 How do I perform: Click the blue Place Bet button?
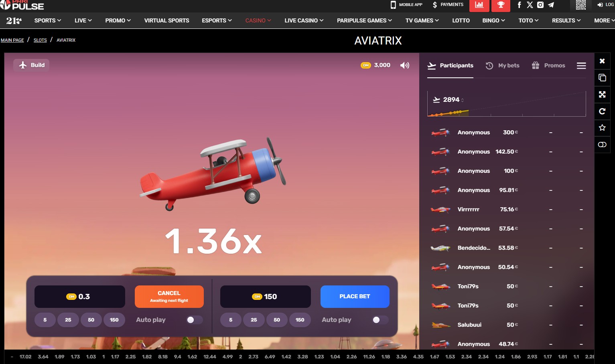tap(355, 297)
